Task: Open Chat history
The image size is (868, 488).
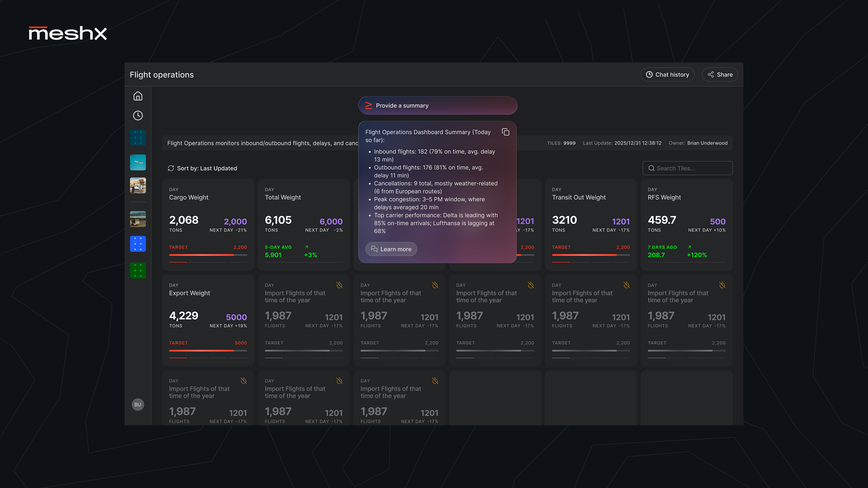Action: (x=667, y=75)
